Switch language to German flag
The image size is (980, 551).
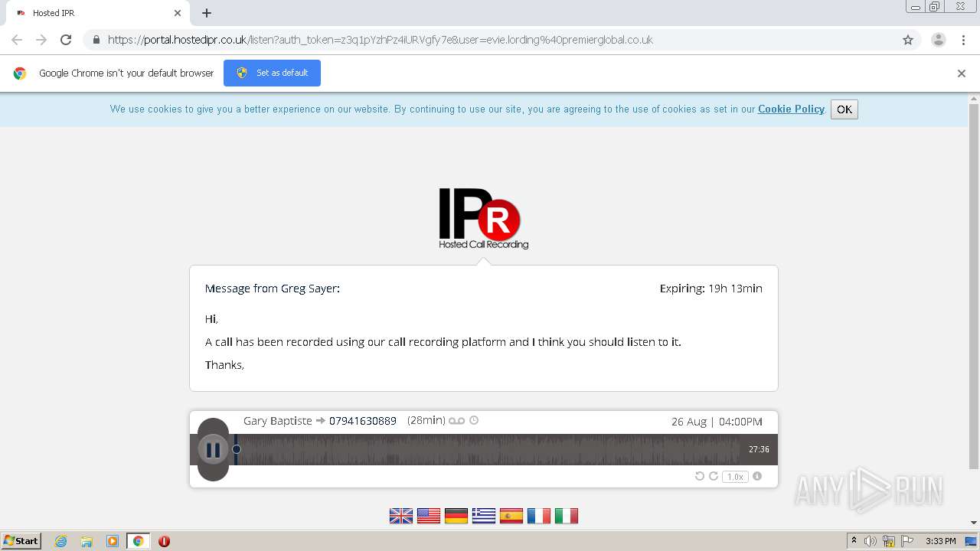click(456, 516)
